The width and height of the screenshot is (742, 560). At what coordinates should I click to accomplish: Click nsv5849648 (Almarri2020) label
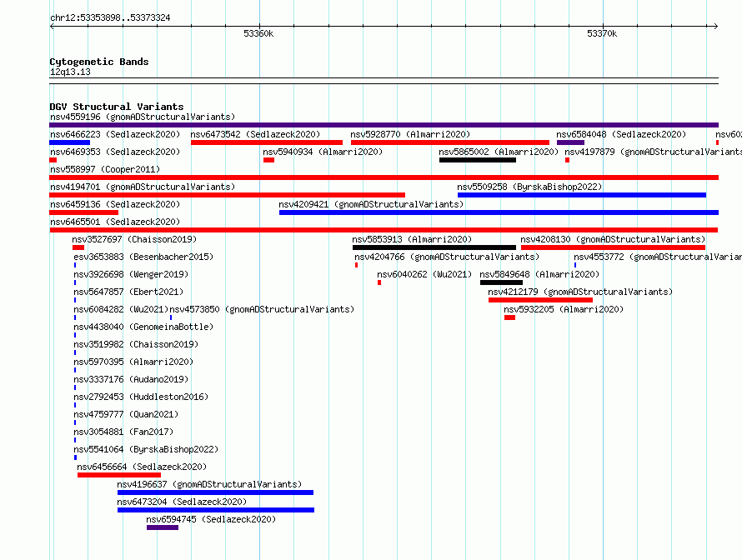click(539, 274)
